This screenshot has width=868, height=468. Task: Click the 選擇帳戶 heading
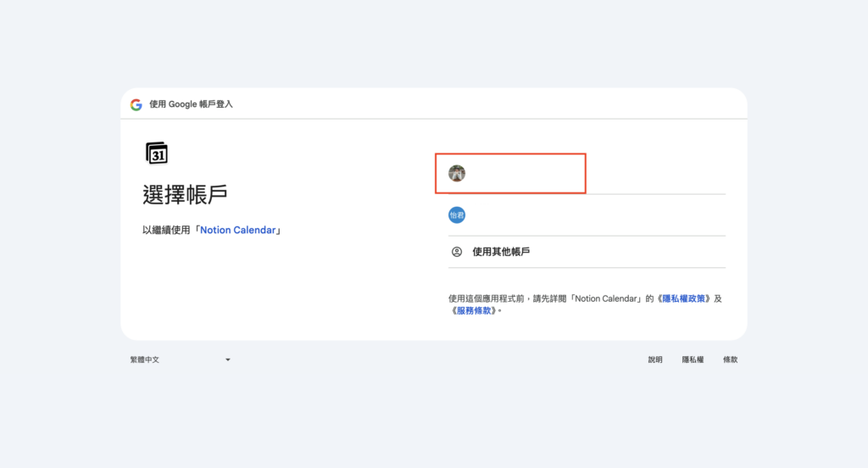(x=185, y=194)
